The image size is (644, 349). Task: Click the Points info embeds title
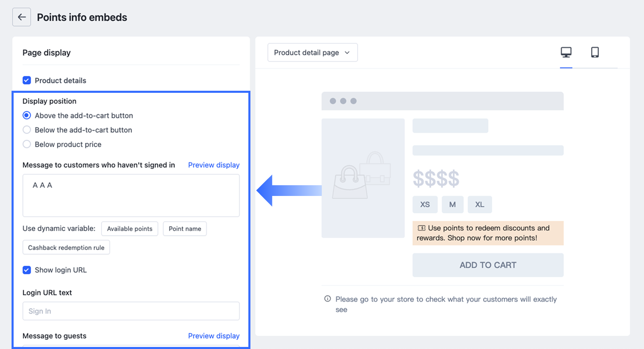(82, 17)
